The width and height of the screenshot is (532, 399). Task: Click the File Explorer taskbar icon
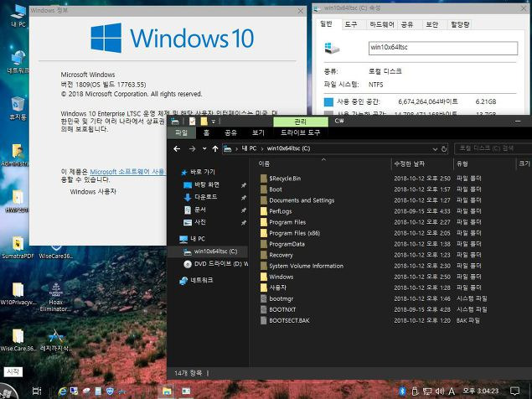(x=166, y=391)
